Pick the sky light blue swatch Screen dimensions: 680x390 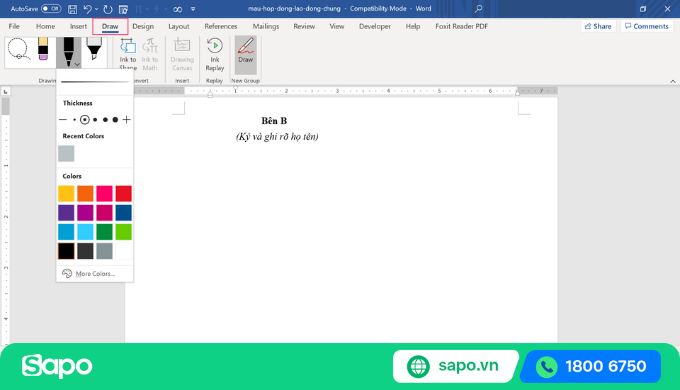pyautogui.click(x=85, y=232)
